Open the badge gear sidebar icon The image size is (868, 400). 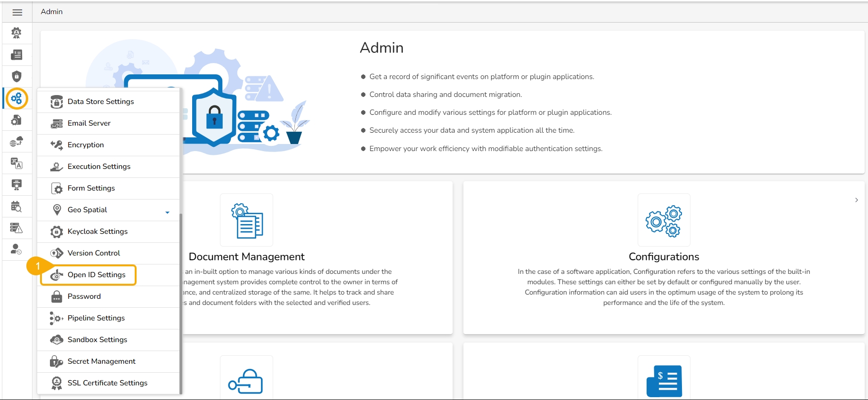pos(16,33)
